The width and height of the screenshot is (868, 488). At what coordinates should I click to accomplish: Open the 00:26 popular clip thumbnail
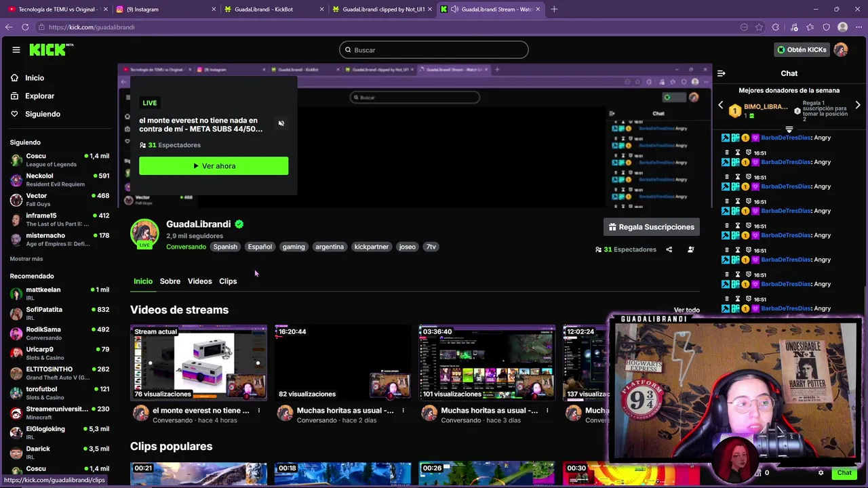(487, 474)
